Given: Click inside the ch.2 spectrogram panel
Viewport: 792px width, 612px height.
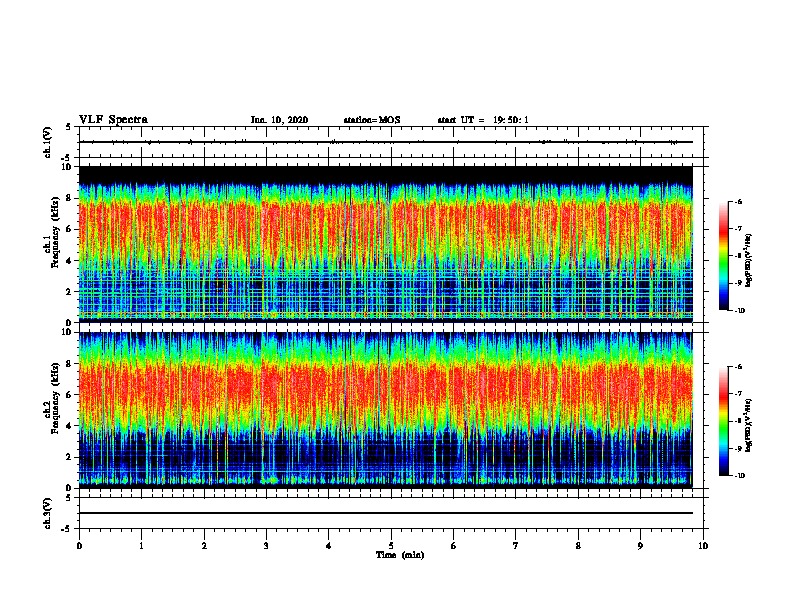Looking at the screenshot, I should pyautogui.click(x=386, y=410).
